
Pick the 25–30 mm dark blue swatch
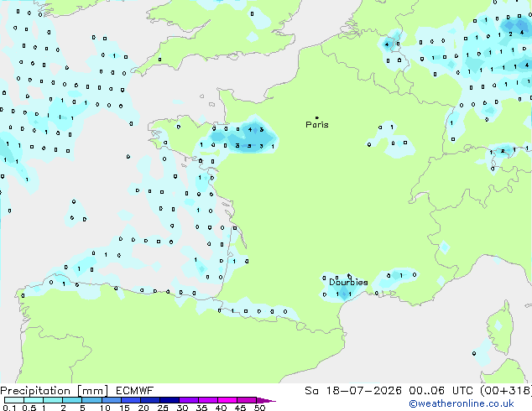click(170, 400)
